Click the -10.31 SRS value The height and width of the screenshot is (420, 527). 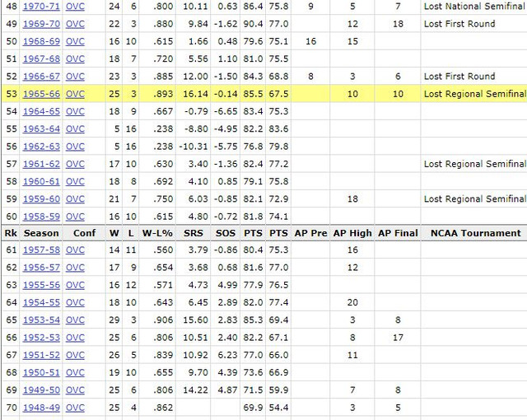pyautogui.click(x=194, y=147)
